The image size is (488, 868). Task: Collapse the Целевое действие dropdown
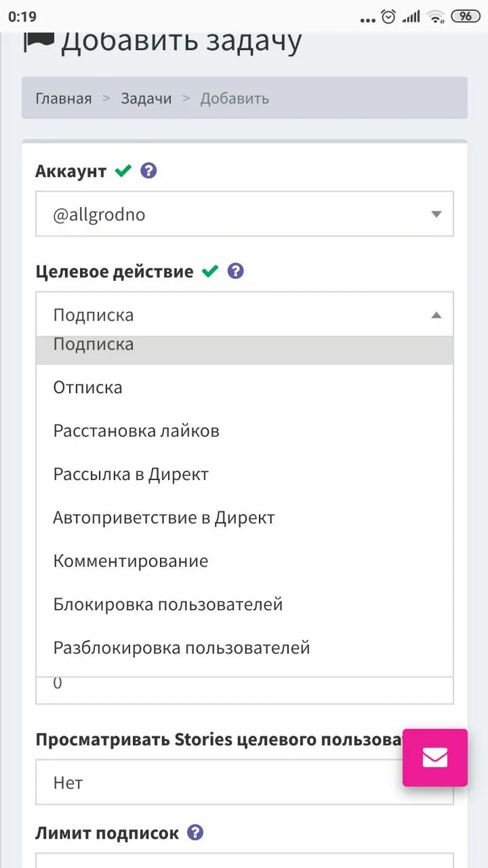[x=245, y=315]
